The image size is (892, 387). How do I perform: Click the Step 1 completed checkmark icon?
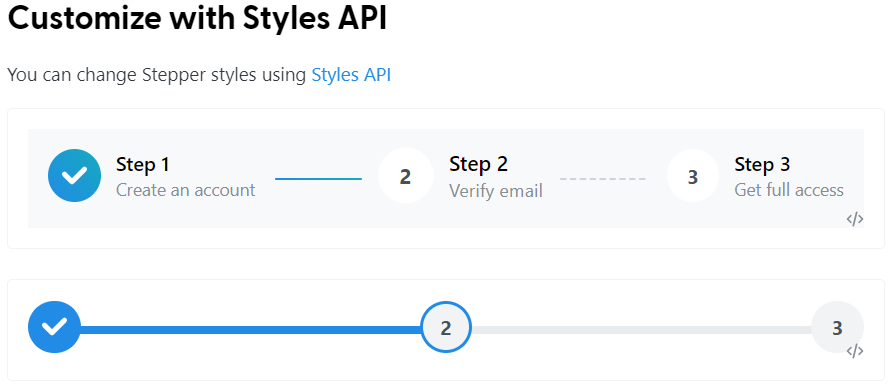(75, 176)
